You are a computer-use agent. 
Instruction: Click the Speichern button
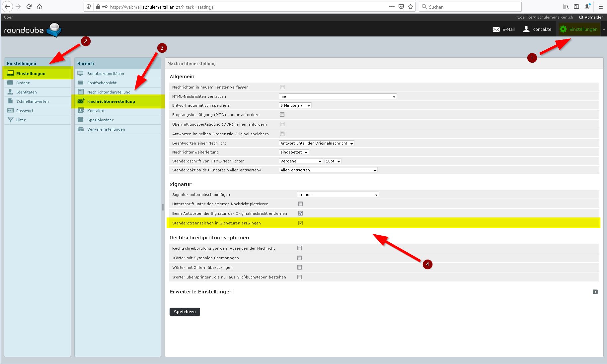tap(185, 312)
